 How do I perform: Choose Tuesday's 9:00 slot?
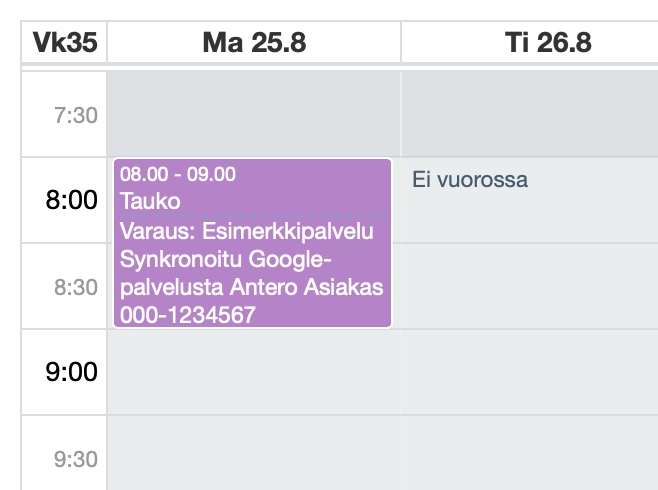pyautogui.click(x=530, y=372)
